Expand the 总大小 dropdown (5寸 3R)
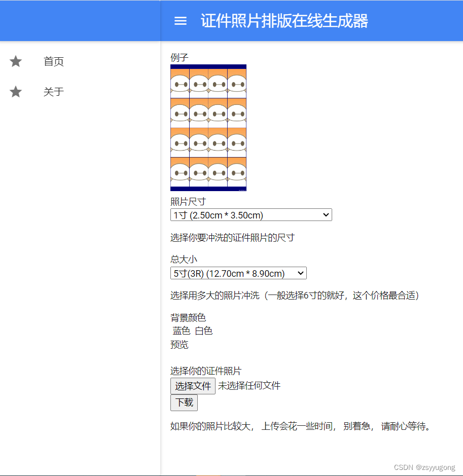This screenshot has width=463, height=476. (238, 273)
